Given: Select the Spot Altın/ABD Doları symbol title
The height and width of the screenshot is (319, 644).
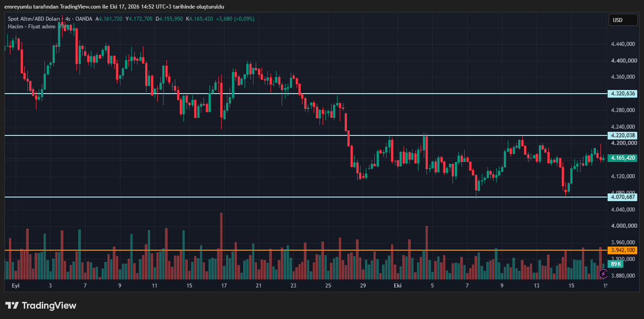Looking at the screenshot, I should (x=34, y=19).
